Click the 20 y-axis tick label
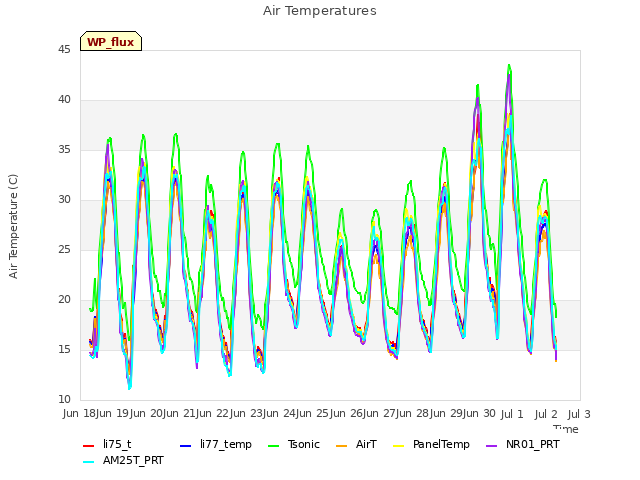Screen dimensions: 640x480 pos(64,300)
